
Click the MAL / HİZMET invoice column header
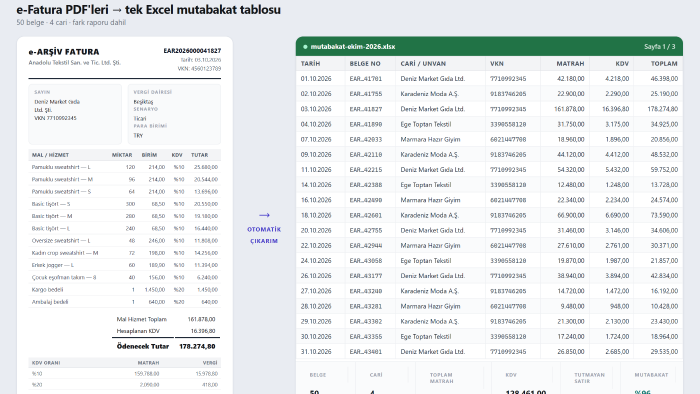click(x=50, y=155)
